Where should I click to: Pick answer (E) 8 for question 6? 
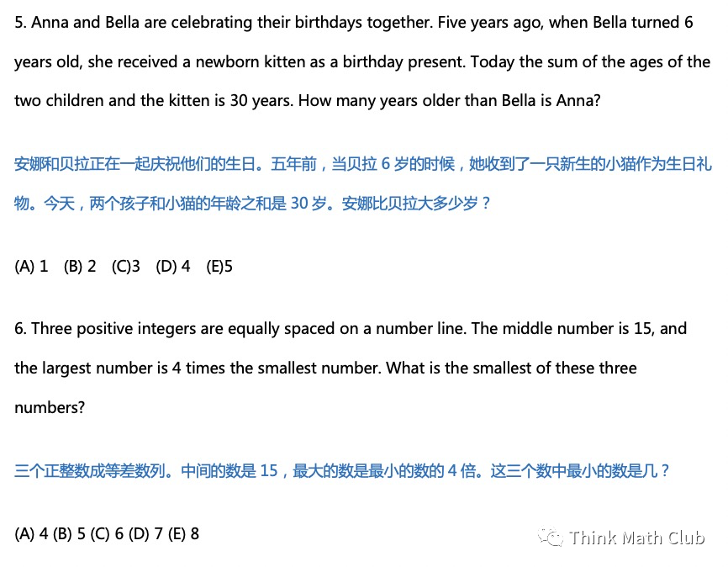(x=183, y=533)
